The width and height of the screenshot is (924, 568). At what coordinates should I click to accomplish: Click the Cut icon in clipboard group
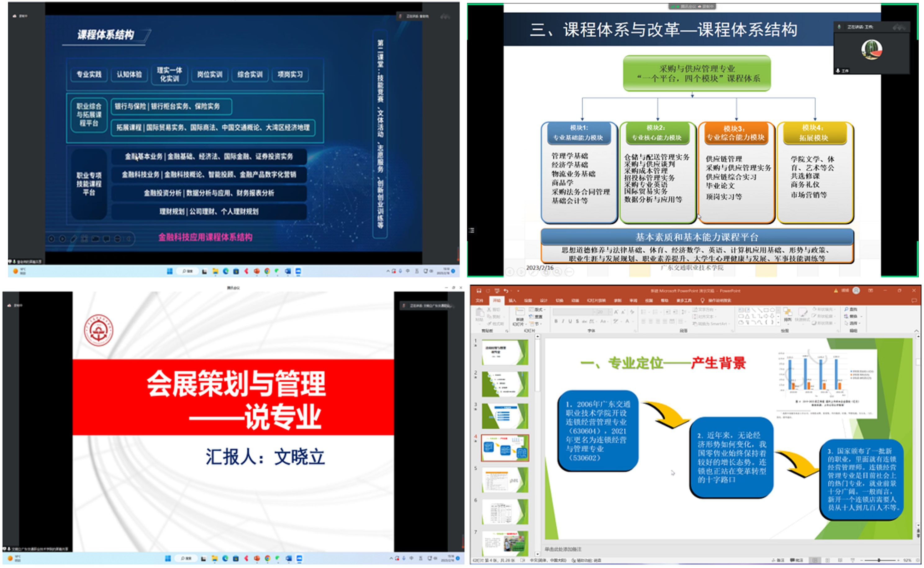494,310
